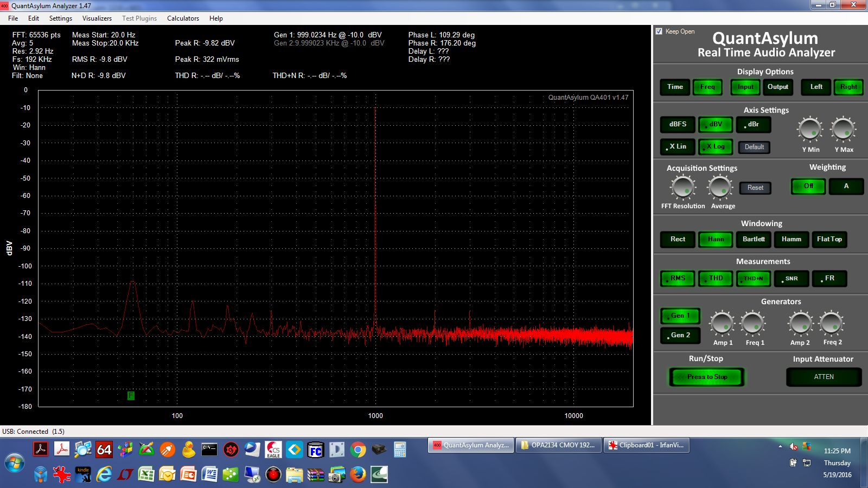Open the dark Adobe Acrobat taskbar icon
Screen dimensions: 868x488
click(41, 450)
